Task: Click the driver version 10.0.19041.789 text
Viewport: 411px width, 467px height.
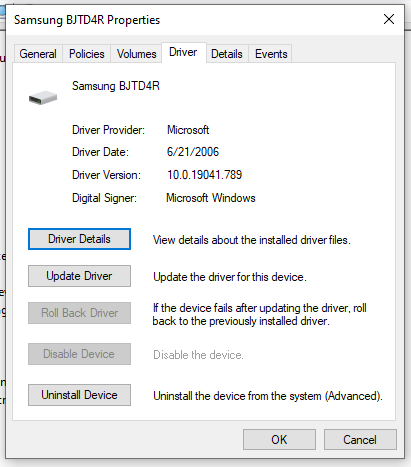Action: pos(205,175)
